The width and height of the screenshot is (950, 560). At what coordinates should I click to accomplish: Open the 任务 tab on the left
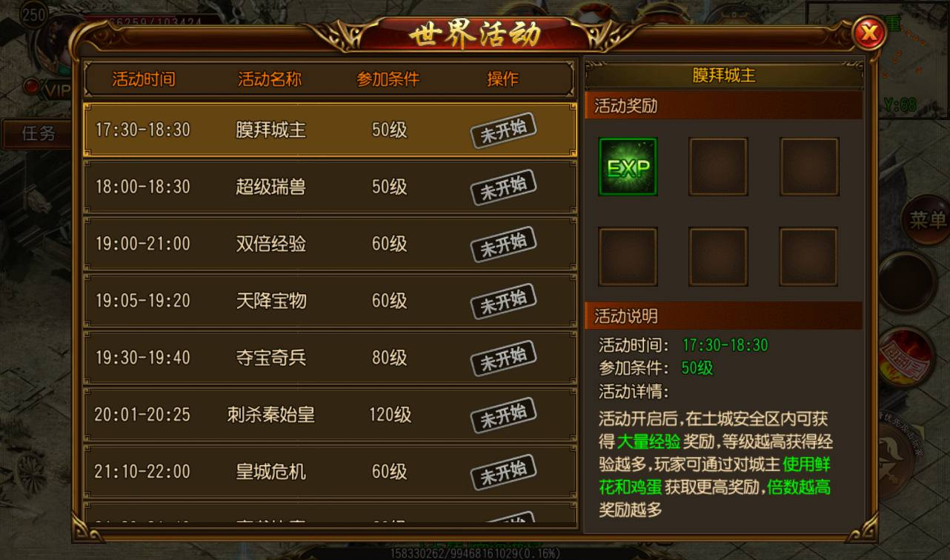tap(37, 133)
